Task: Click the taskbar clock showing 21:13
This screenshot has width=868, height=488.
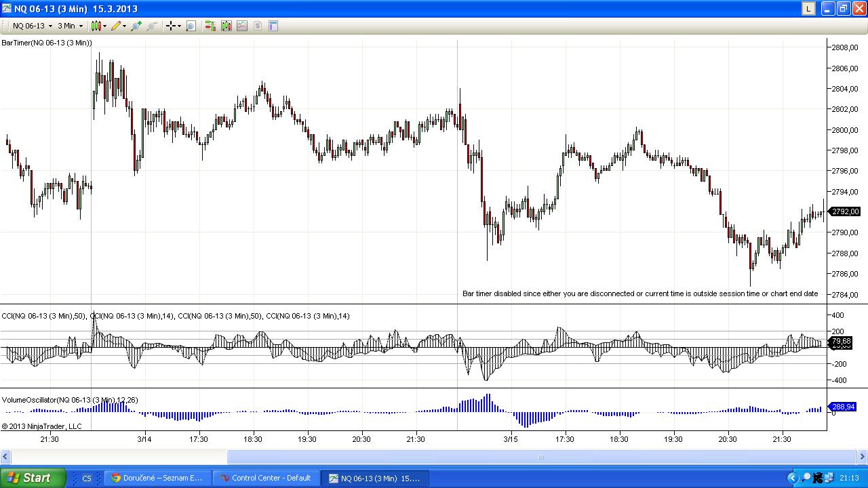Action: (x=849, y=479)
